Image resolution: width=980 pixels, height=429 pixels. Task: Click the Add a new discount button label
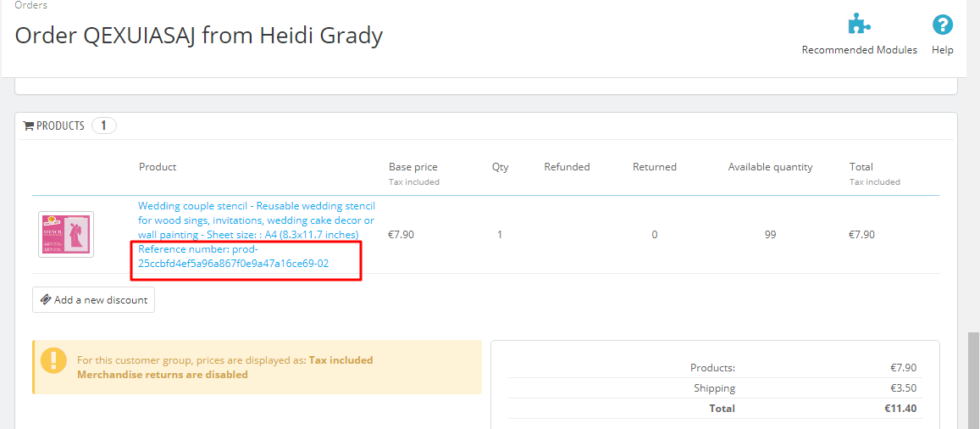(101, 299)
